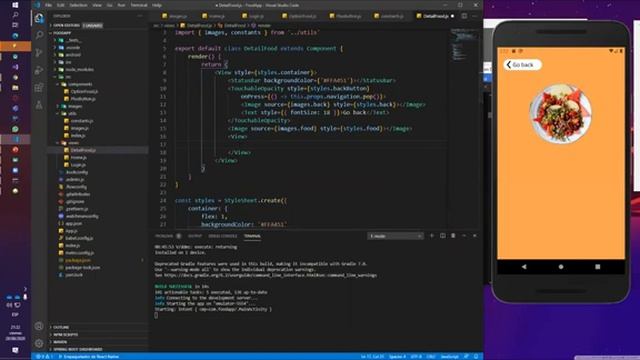Open the Extensions view icon
This screenshot has width=640, height=360.
[x=39, y=87]
